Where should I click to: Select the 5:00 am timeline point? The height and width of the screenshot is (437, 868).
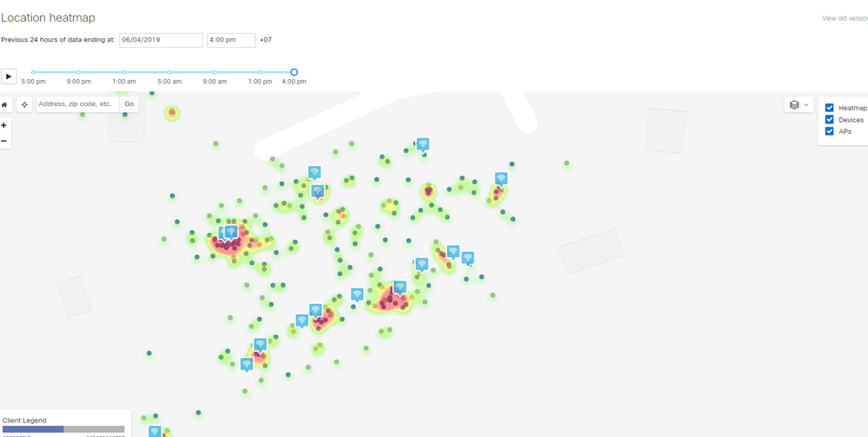tap(169, 73)
